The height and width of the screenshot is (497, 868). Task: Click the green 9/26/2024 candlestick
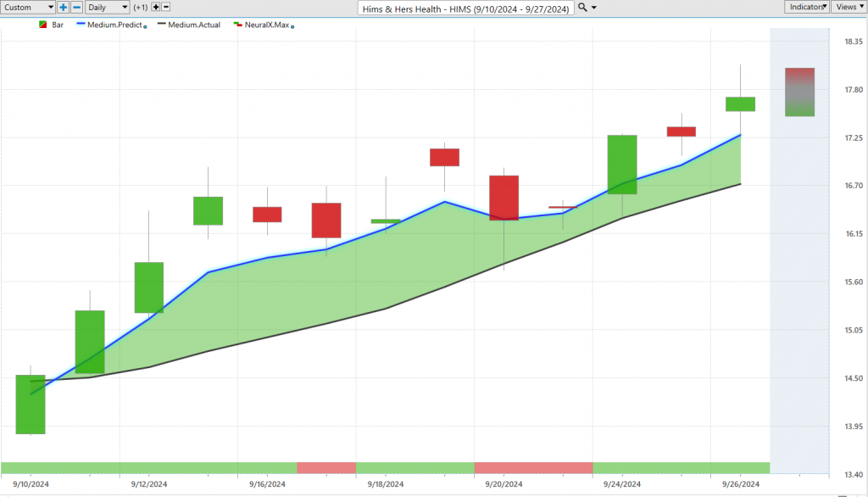point(740,104)
